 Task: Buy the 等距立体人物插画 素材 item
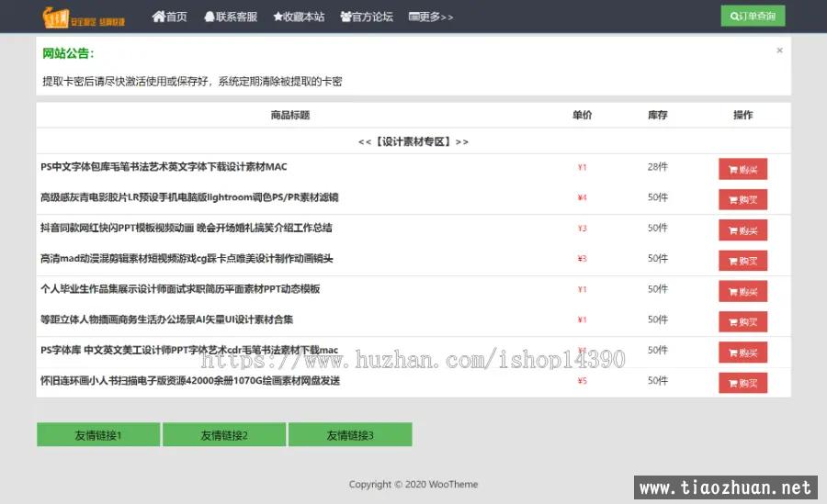coord(742,322)
